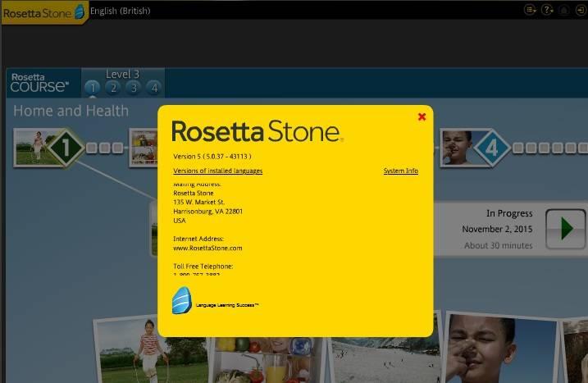Select the green lesson 1 diamond marker
Image resolution: width=588 pixels, height=383 pixels.
[x=66, y=148]
